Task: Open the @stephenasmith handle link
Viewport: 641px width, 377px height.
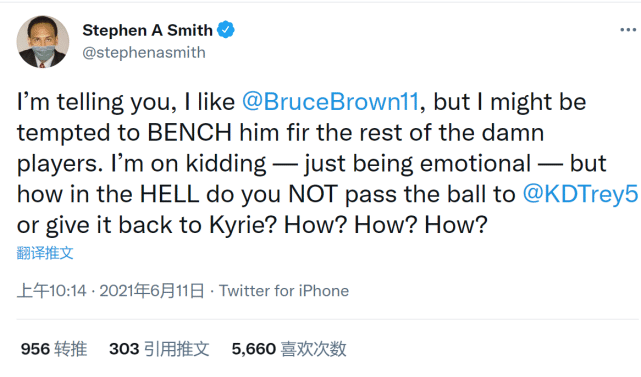Action: 144,52
